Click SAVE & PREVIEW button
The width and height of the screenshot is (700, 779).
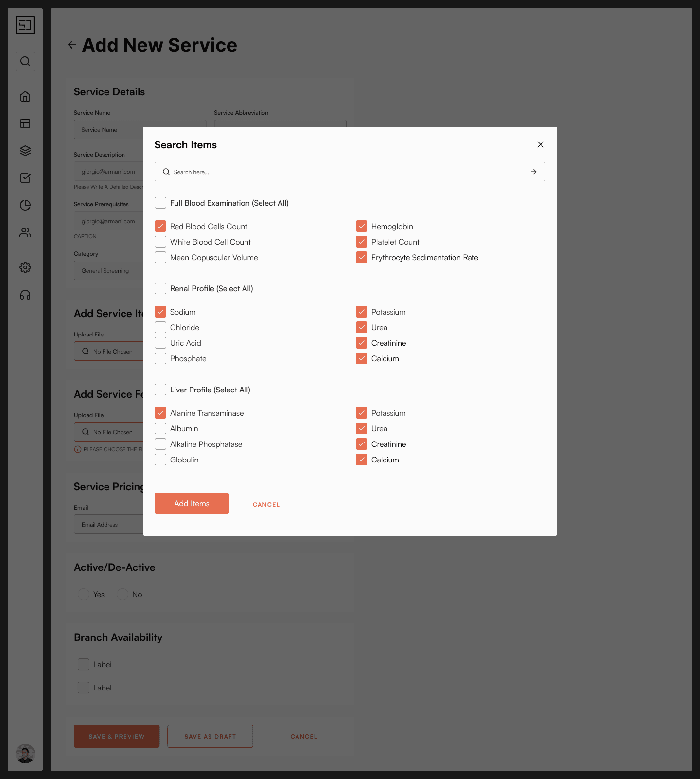[x=117, y=736]
